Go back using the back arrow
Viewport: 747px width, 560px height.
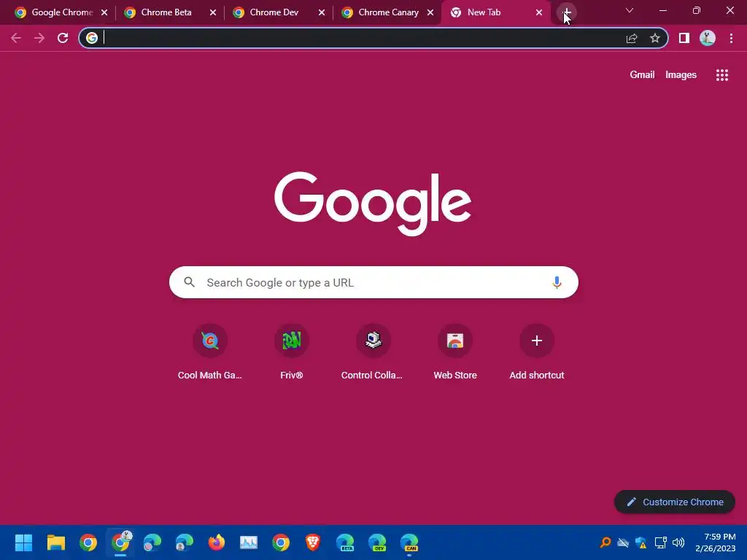pos(16,38)
